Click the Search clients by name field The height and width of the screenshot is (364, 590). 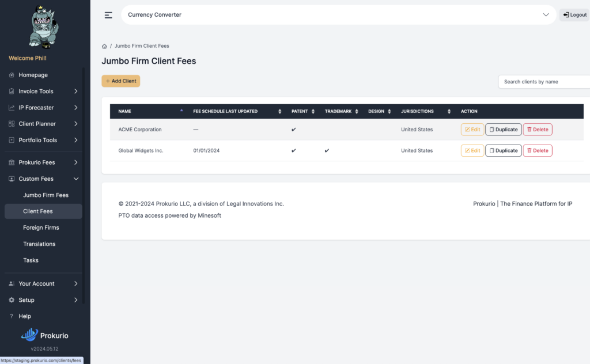click(x=544, y=82)
